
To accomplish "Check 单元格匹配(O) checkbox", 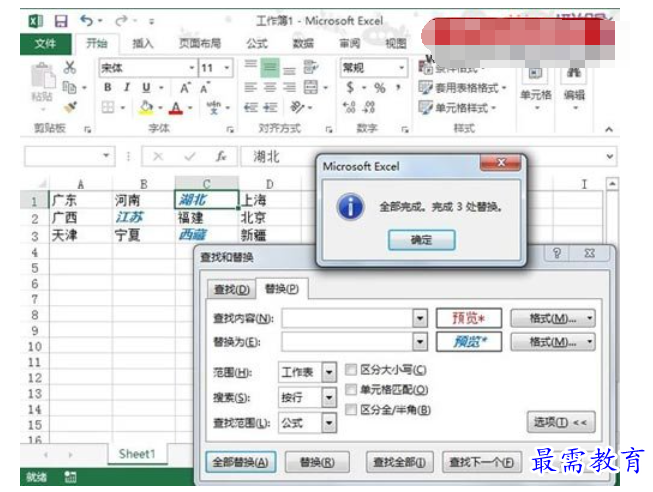I will coord(351,390).
